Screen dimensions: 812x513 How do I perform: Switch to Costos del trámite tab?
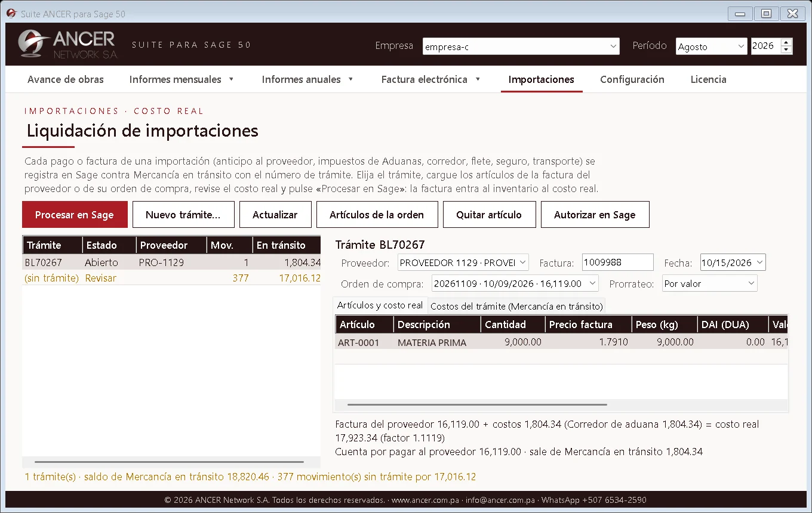[516, 307]
